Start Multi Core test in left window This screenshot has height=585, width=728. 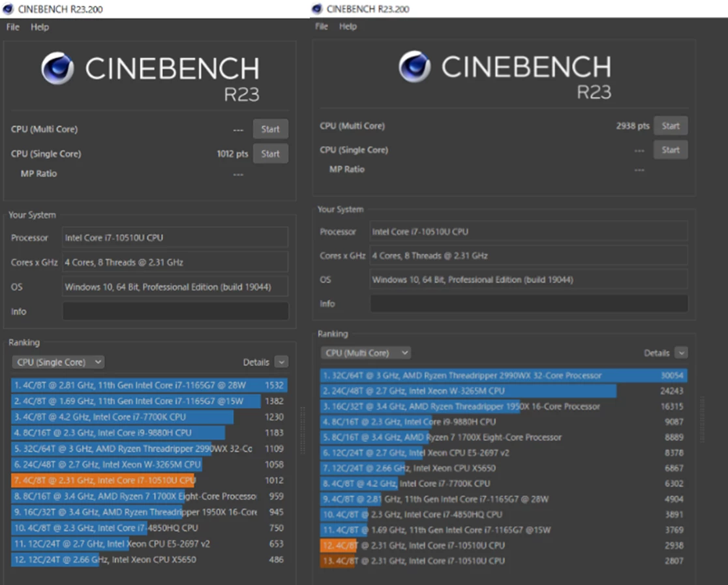tap(270, 129)
